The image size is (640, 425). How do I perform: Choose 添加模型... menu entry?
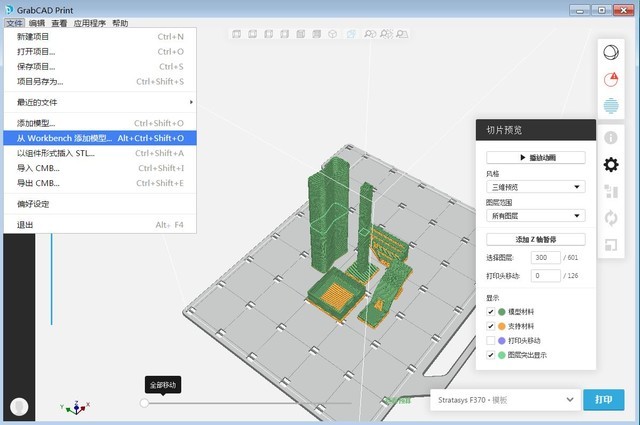coord(100,123)
